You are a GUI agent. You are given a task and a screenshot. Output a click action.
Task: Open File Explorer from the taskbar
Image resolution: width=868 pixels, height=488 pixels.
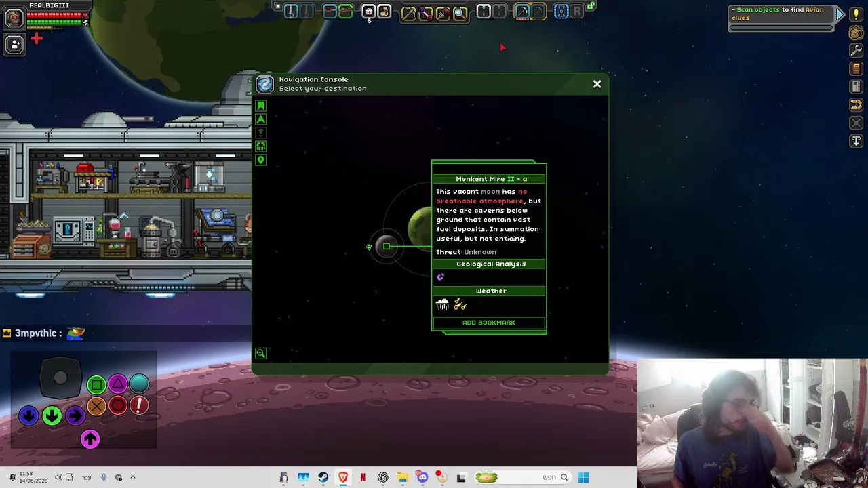[402, 477]
